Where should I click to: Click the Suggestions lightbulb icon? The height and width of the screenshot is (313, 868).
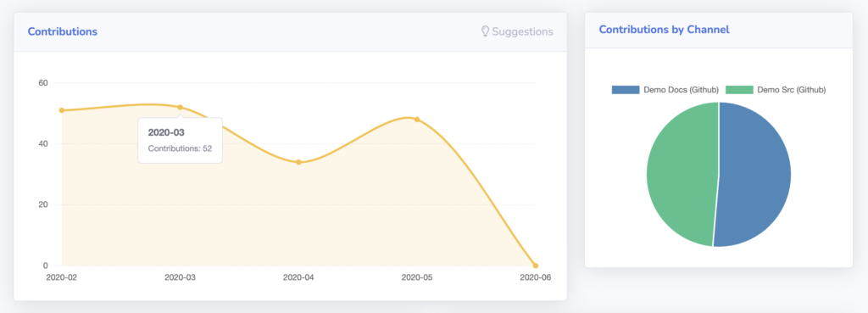(486, 31)
